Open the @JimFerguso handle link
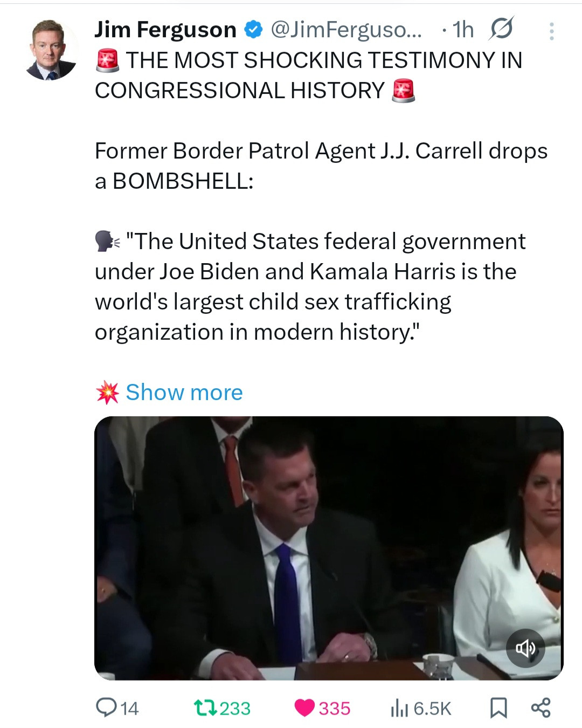 click(x=346, y=30)
